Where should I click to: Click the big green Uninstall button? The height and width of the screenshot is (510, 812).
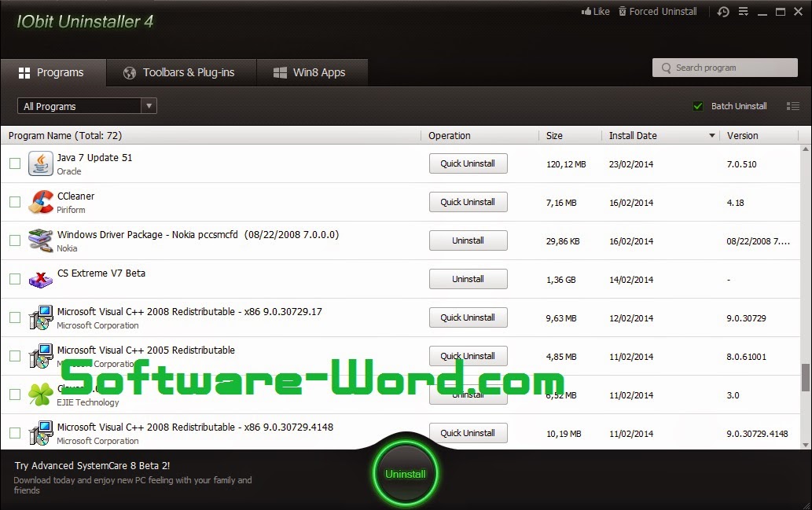[x=406, y=474]
